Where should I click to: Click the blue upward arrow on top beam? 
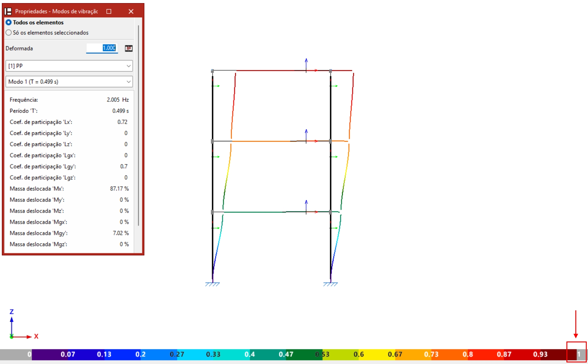(x=306, y=65)
